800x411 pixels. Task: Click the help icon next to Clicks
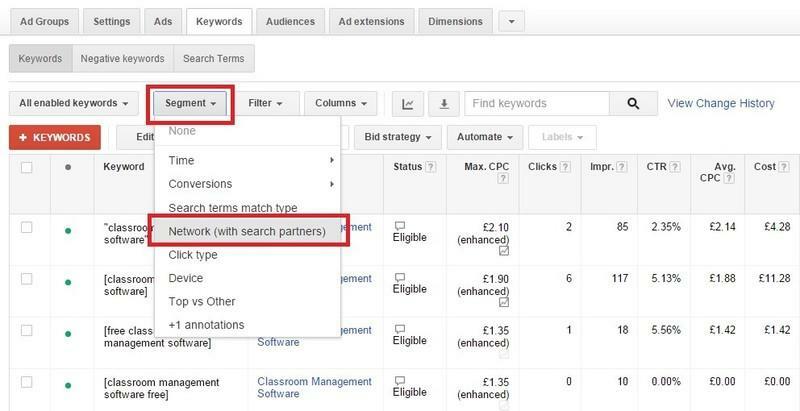coord(565,167)
